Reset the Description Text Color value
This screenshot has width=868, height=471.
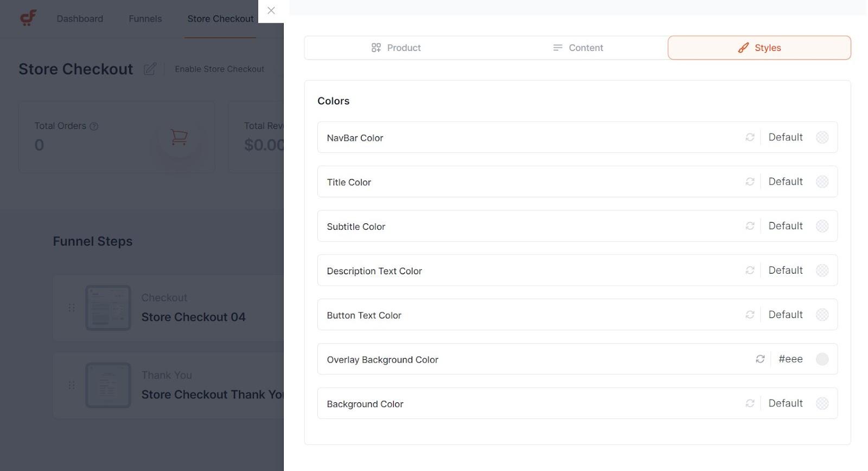750,270
